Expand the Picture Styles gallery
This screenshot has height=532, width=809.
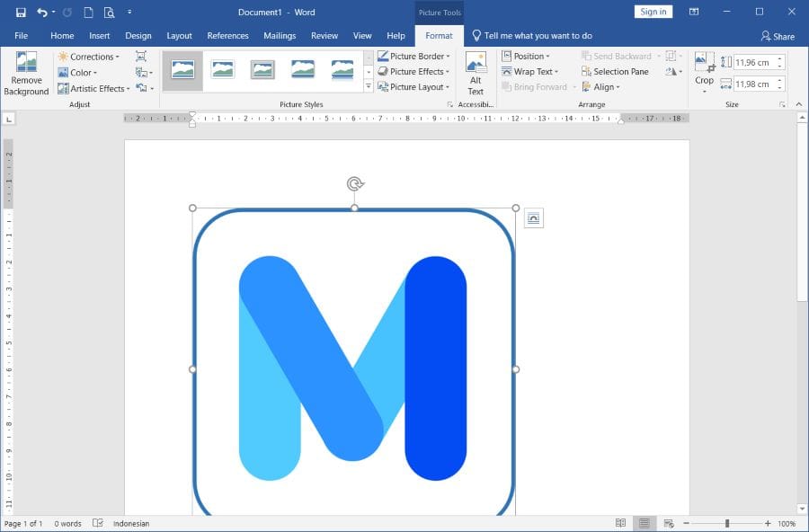point(369,87)
